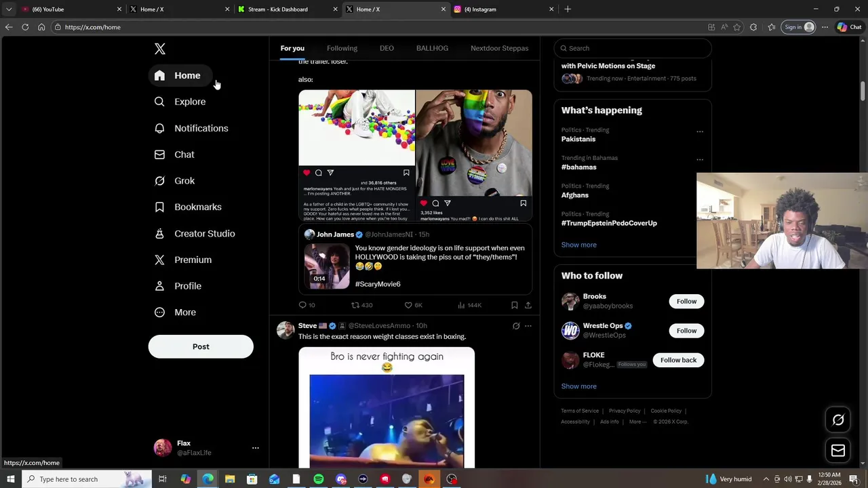This screenshot has width=868, height=488.
Task: Switch to the Instagram browser tab
Action: click(503, 9)
